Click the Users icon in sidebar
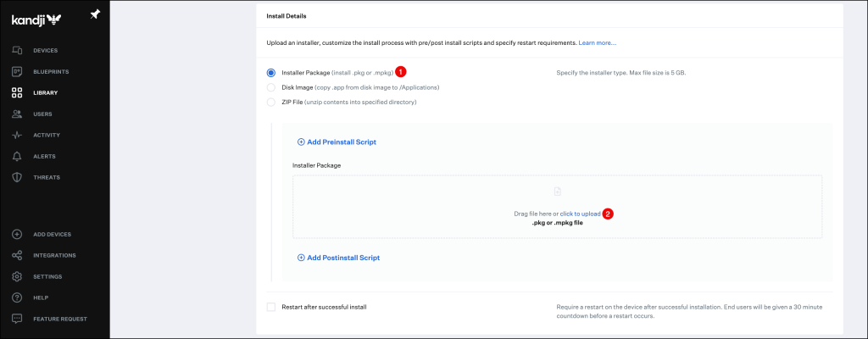This screenshot has height=339, width=868. [x=17, y=114]
